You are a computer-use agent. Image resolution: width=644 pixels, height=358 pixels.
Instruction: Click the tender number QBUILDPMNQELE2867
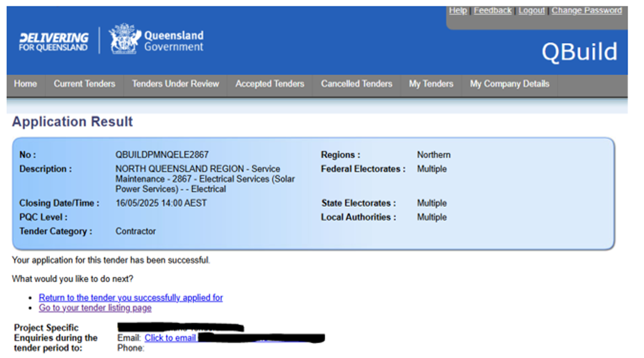162,155
